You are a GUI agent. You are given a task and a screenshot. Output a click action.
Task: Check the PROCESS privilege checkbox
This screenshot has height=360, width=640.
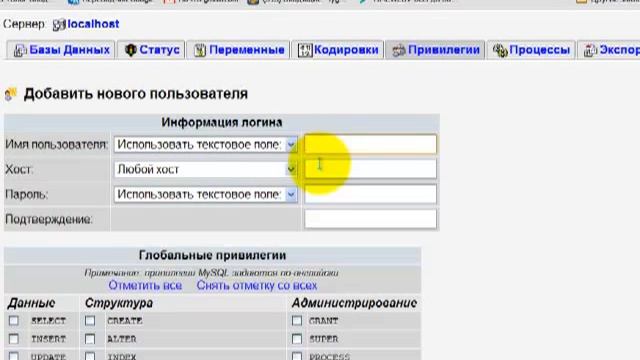point(297,356)
